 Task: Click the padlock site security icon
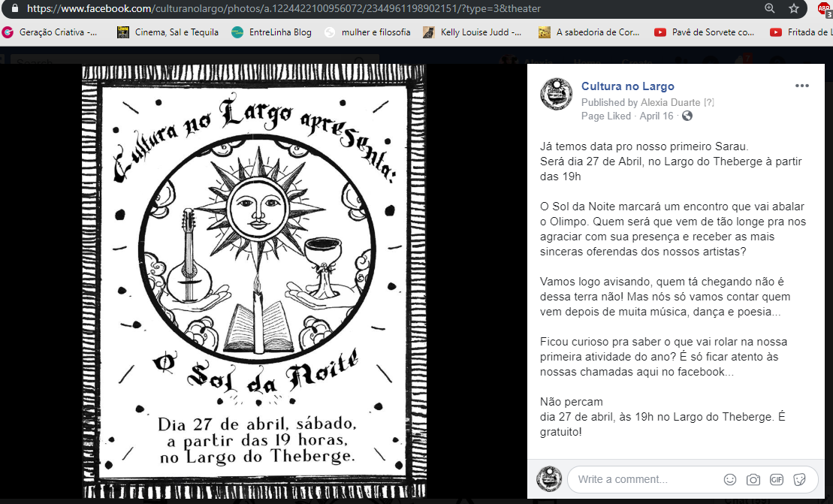(15, 8)
